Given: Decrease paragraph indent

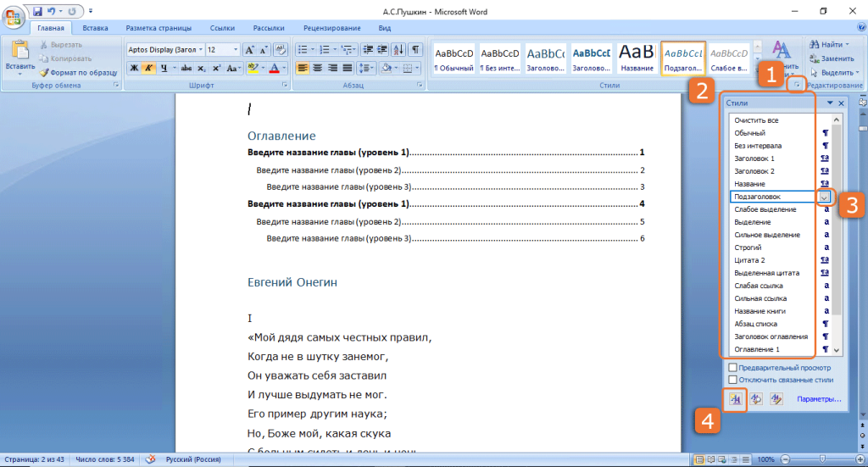Looking at the screenshot, I should [368, 50].
